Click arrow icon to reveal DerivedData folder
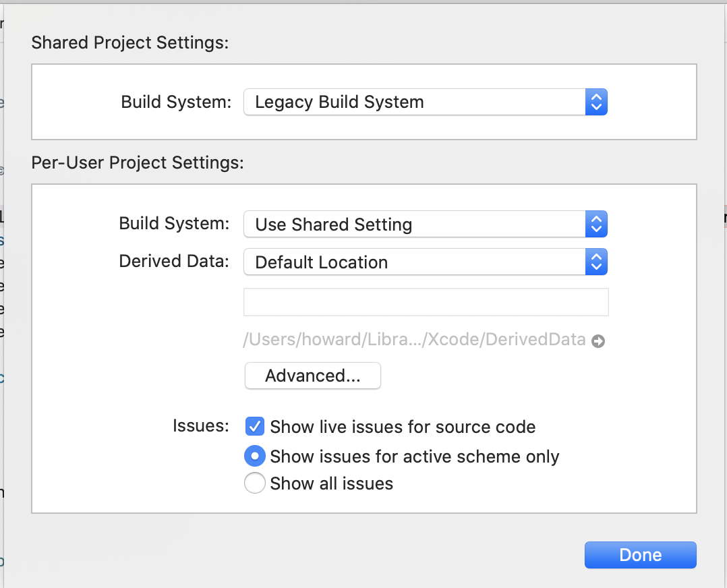 click(598, 341)
